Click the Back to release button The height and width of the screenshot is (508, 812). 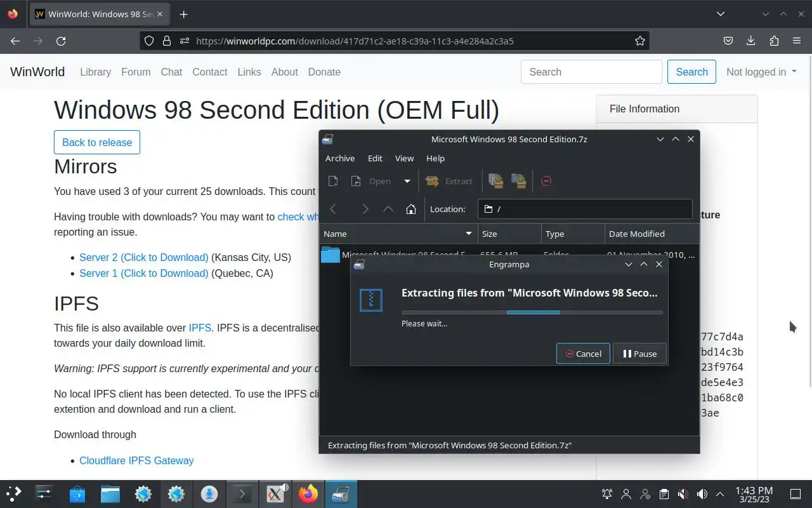point(97,142)
